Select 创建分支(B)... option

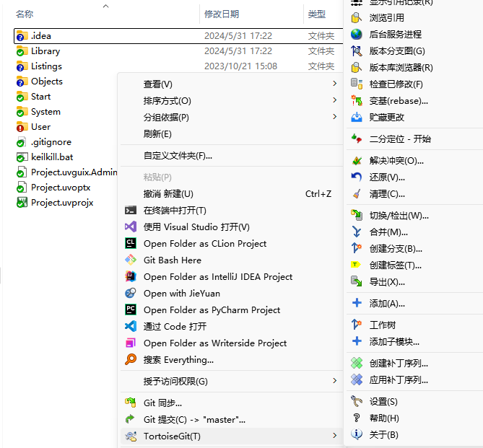click(396, 249)
